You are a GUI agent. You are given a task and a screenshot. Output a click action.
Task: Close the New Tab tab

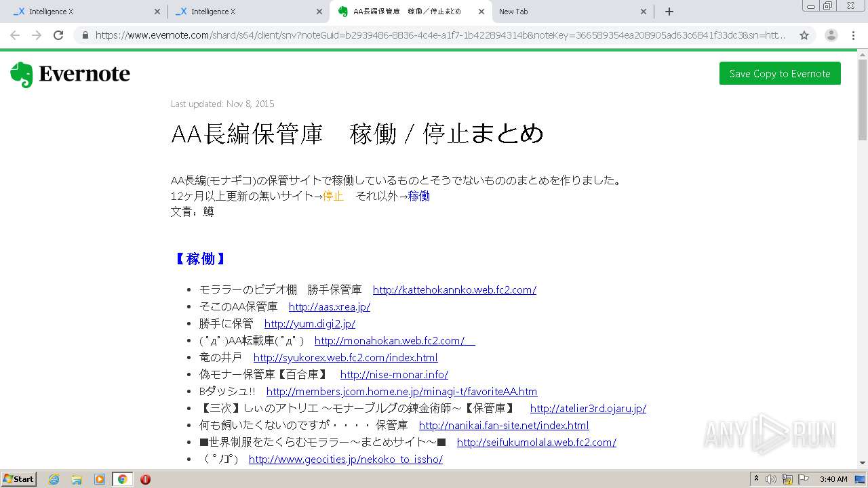pos(644,12)
